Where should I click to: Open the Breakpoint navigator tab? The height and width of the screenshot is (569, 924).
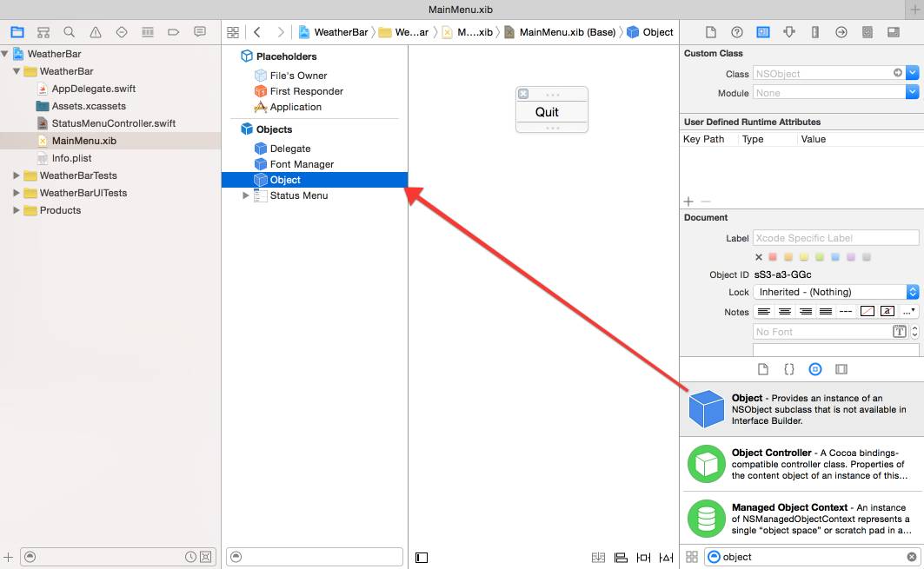coord(173,32)
